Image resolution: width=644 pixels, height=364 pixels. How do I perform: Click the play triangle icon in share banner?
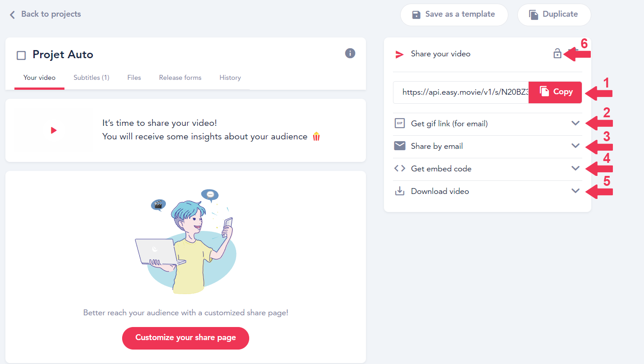tap(54, 130)
